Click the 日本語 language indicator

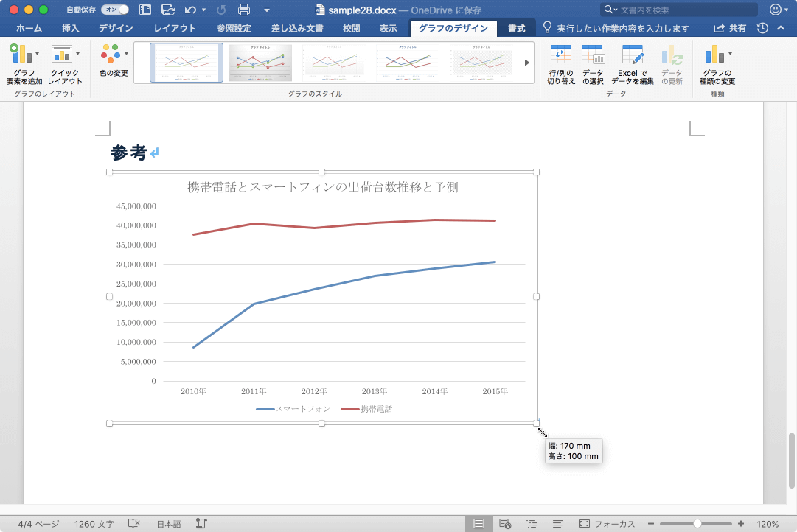tap(168, 524)
